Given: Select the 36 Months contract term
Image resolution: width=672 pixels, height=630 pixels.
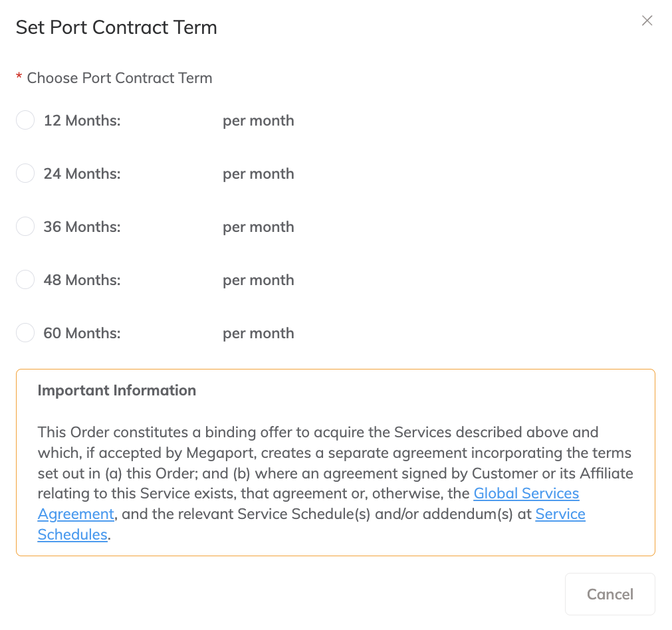Looking at the screenshot, I should [25, 226].
